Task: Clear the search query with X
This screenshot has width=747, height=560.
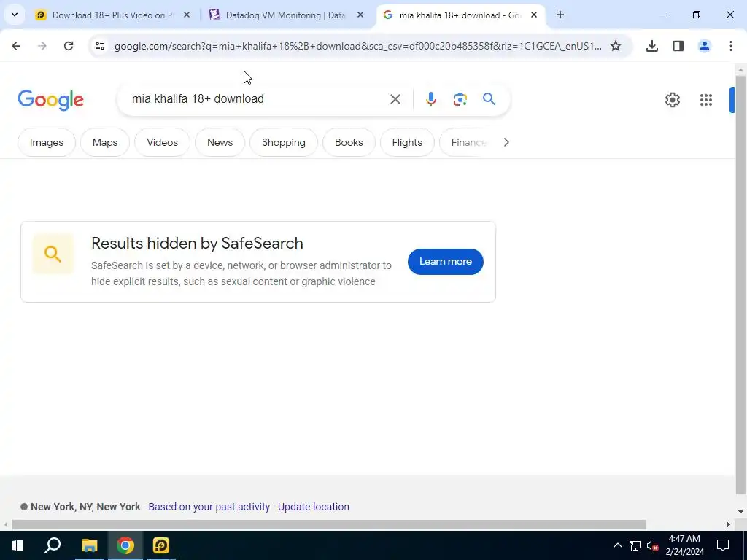Action: 395,99
